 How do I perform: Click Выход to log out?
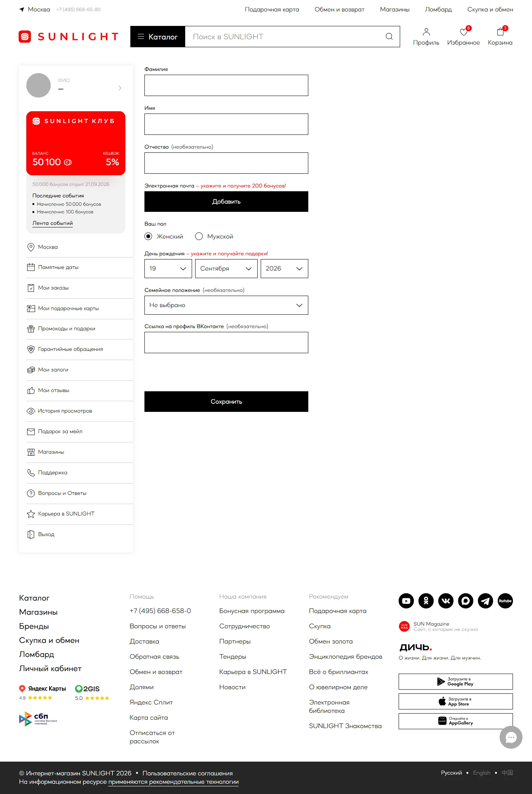click(x=80, y=535)
